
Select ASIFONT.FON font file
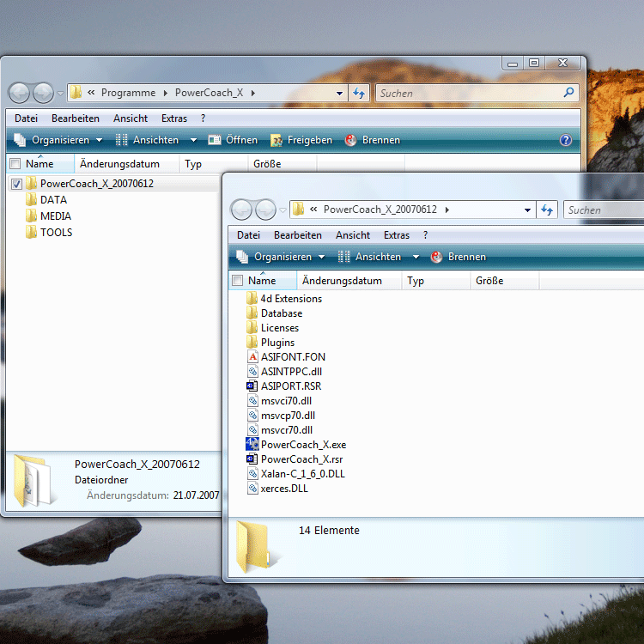286,357
